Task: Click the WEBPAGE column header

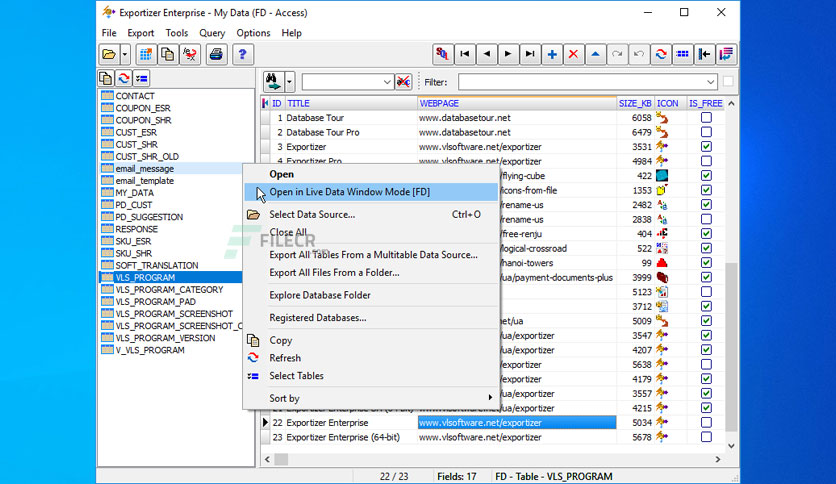Action: coord(517,103)
